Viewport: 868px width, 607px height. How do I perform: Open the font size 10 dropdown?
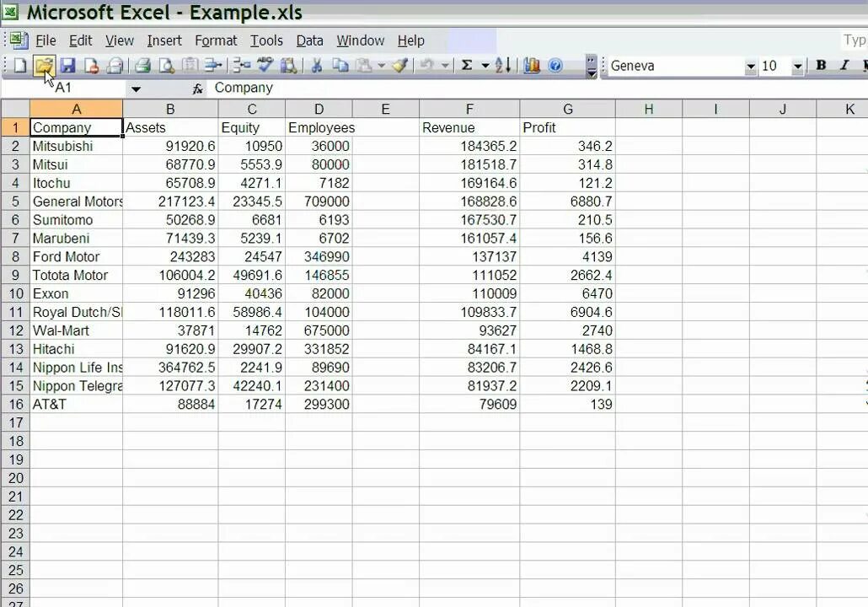pos(798,67)
